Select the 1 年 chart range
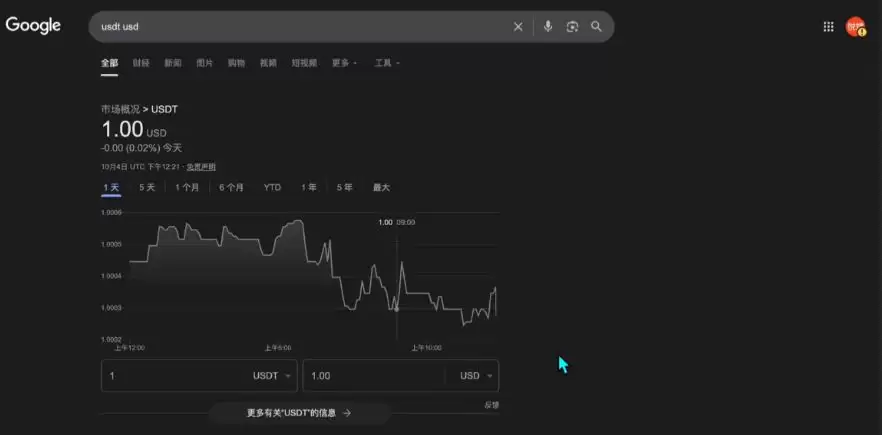This screenshot has width=882, height=435. [308, 187]
